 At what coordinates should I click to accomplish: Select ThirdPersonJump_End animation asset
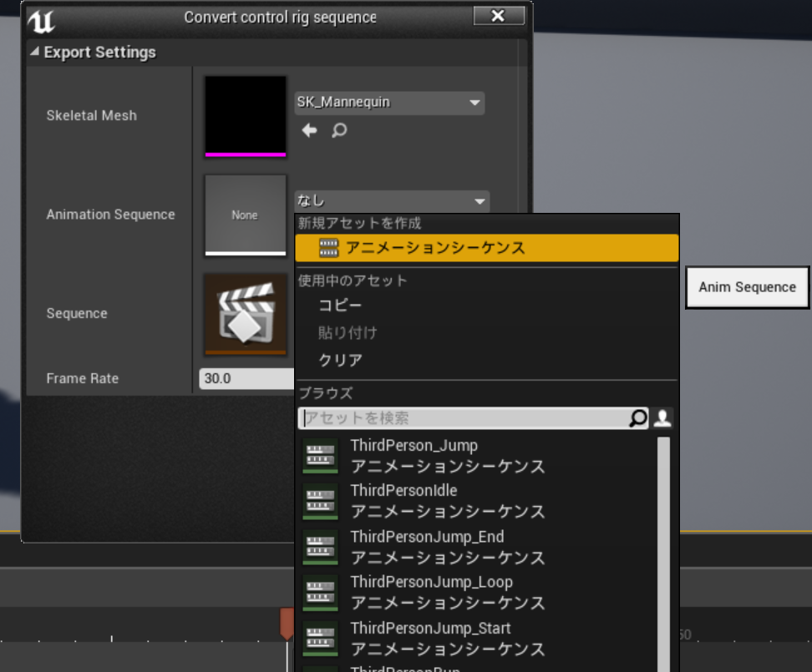pos(479,547)
